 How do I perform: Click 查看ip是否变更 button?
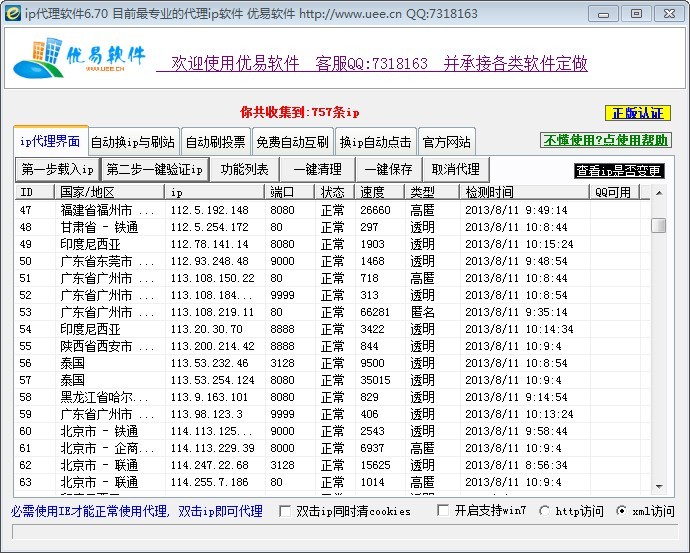click(618, 171)
